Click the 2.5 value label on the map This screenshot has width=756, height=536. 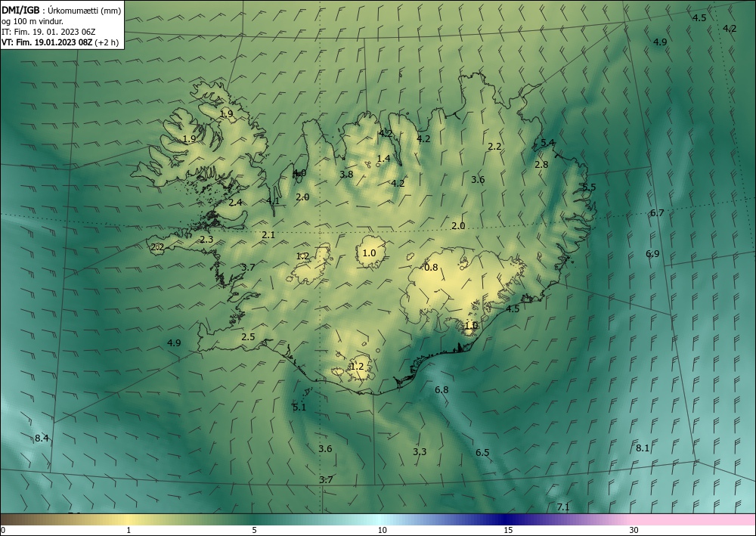(248, 336)
